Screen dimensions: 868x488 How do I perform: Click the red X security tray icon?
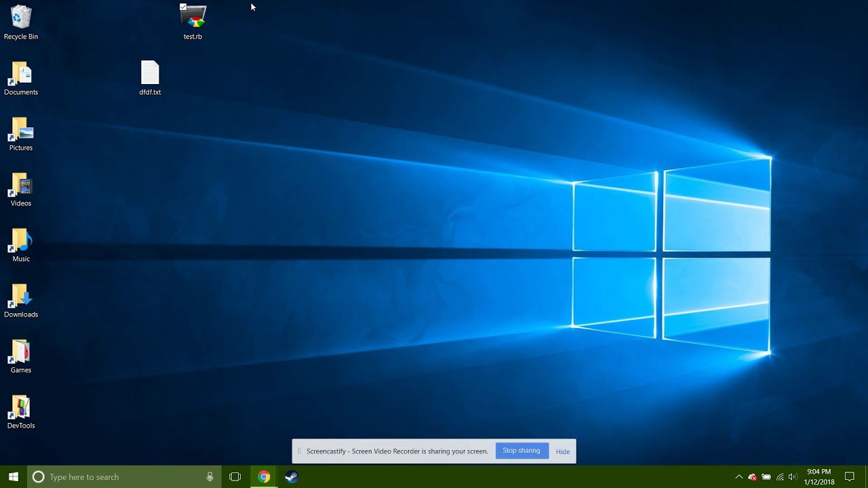pyautogui.click(x=752, y=477)
